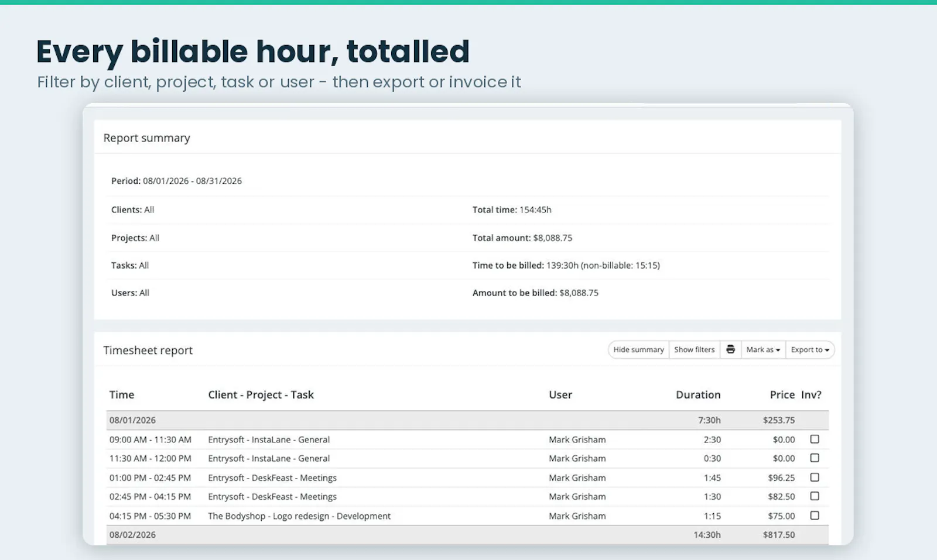The width and height of the screenshot is (937, 560).
Task: Click the 04:15 PM - 05:30 PM time entry
Action: [150, 516]
